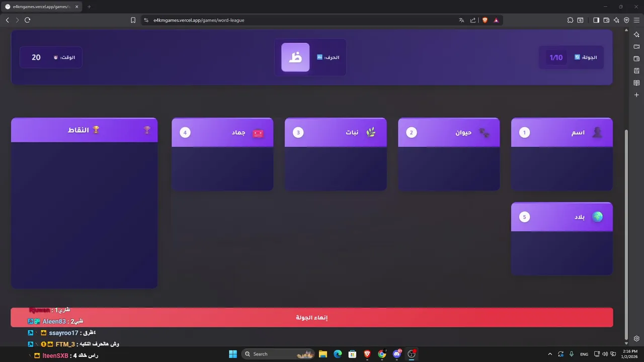Click the tab search icon in toolbar
The height and width of the screenshot is (362, 644).
click(580, 20)
